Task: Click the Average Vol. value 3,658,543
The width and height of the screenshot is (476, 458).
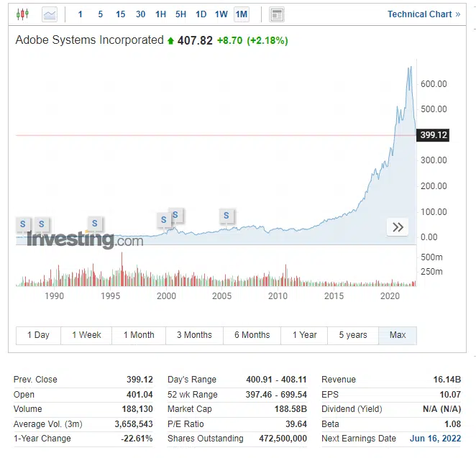Action: coord(134,424)
